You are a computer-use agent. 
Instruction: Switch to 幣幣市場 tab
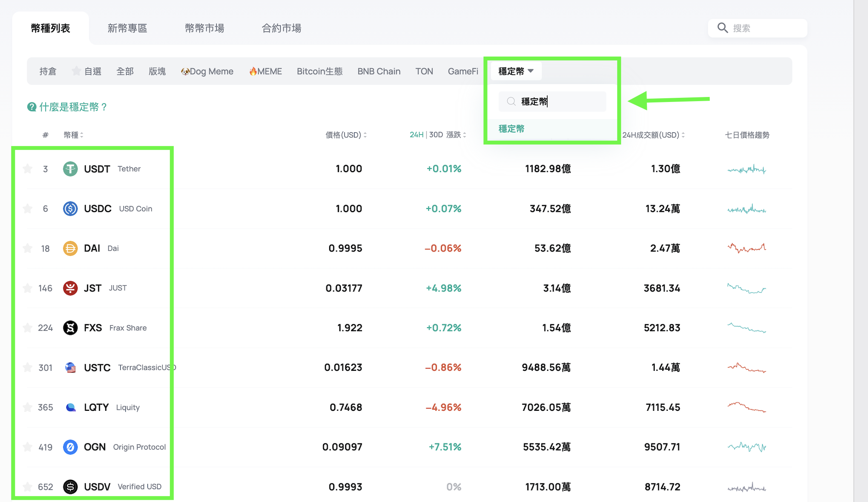(x=205, y=28)
